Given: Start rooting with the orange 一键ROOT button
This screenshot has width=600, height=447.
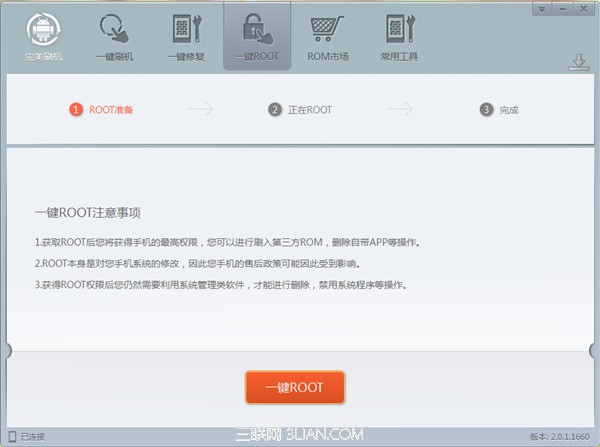Looking at the screenshot, I should 295,387.
